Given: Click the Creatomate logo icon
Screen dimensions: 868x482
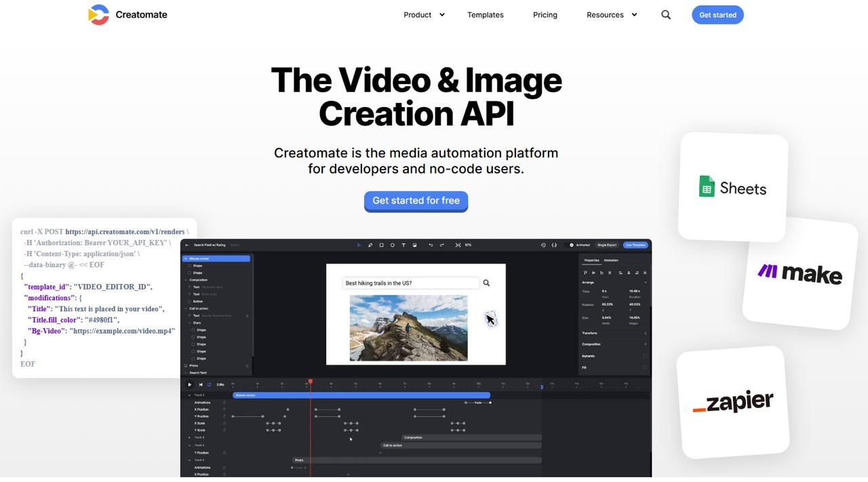Looking at the screenshot, I should click(98, 14).
